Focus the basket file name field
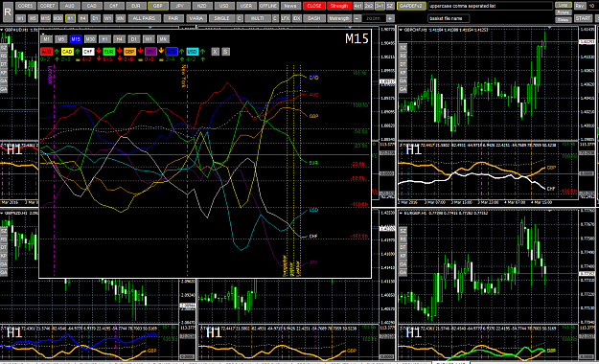 [449, 18]
